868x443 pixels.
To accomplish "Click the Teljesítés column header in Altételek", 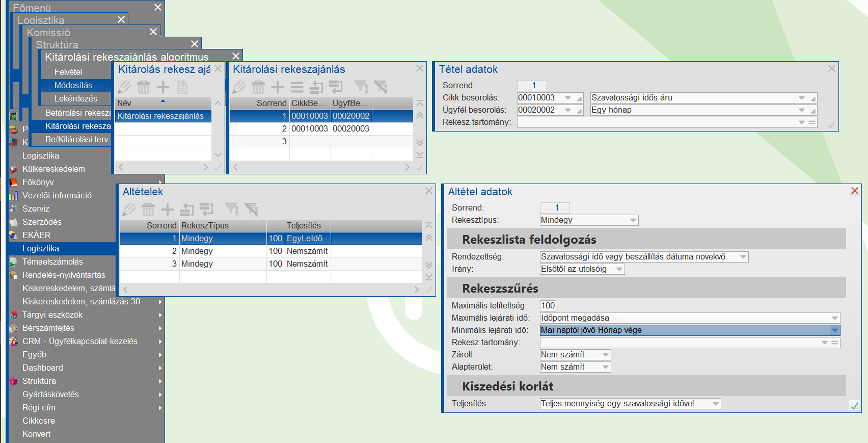I will (x=308, y=226).
